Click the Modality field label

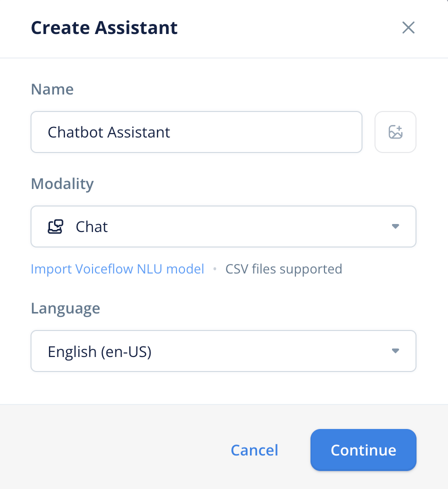pos(62,183)
